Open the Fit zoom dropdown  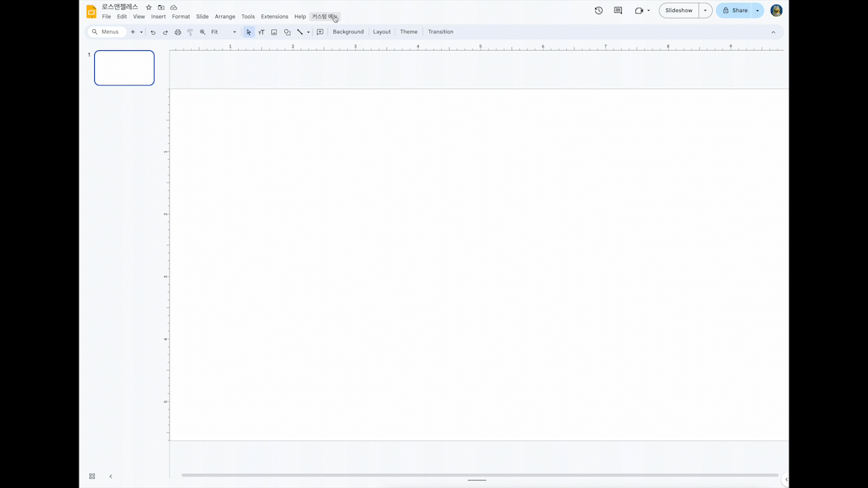tap(224, 32)
